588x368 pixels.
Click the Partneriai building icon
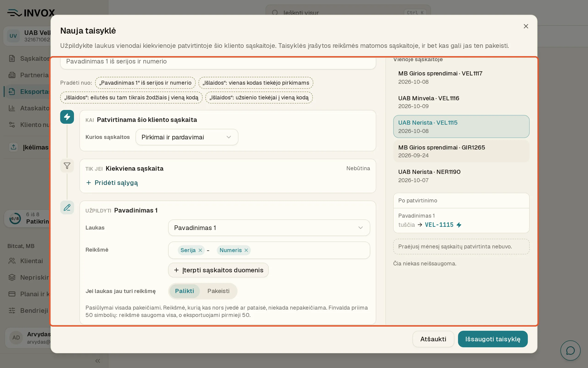12,75
